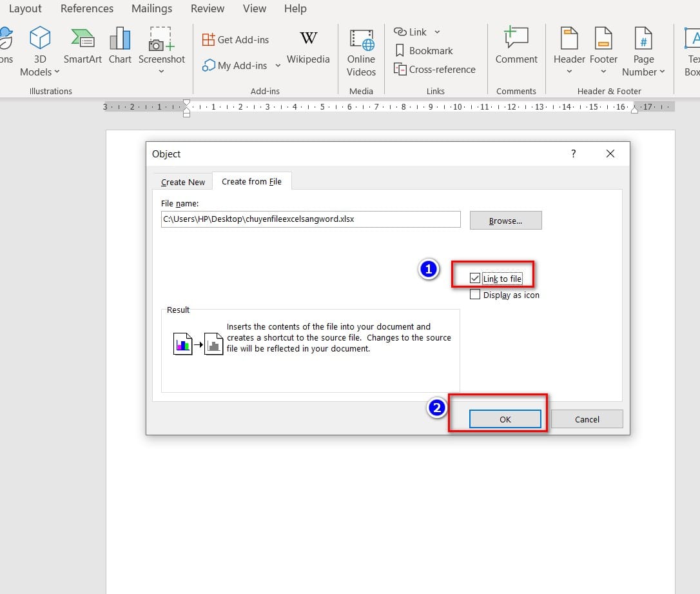This screenshot has height=594, width=700.
Task: Open the Wikipedia add-in
Action: 308,46
